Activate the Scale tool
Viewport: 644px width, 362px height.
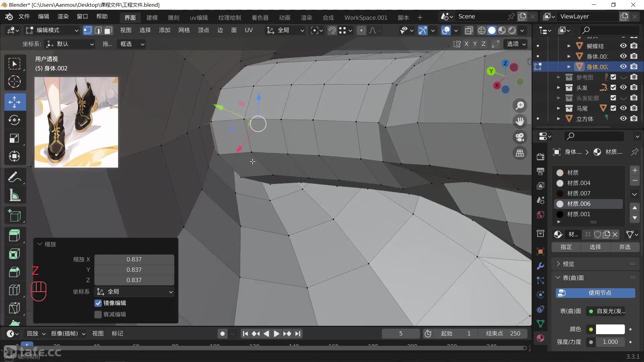[14, 138]
